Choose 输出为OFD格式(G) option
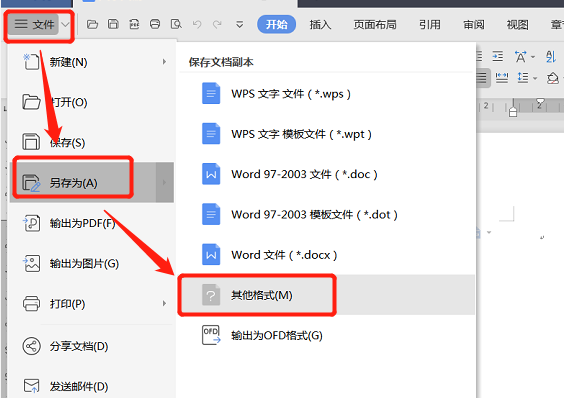 tap(327, 335)
